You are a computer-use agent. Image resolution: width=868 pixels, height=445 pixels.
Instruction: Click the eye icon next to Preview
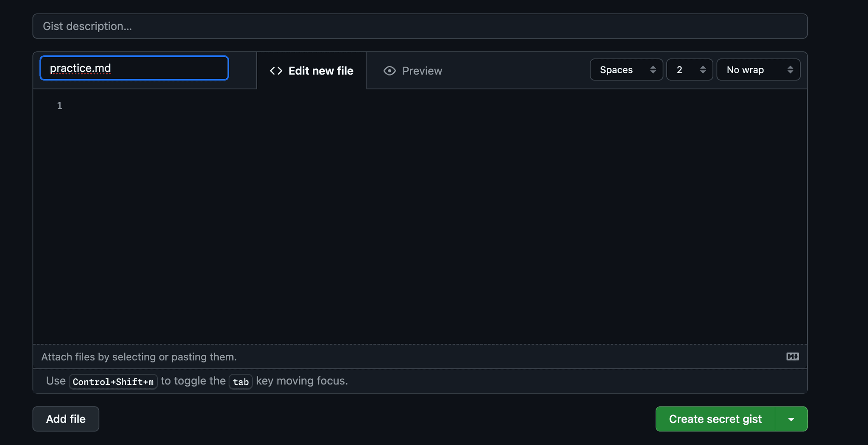point(389,71)
